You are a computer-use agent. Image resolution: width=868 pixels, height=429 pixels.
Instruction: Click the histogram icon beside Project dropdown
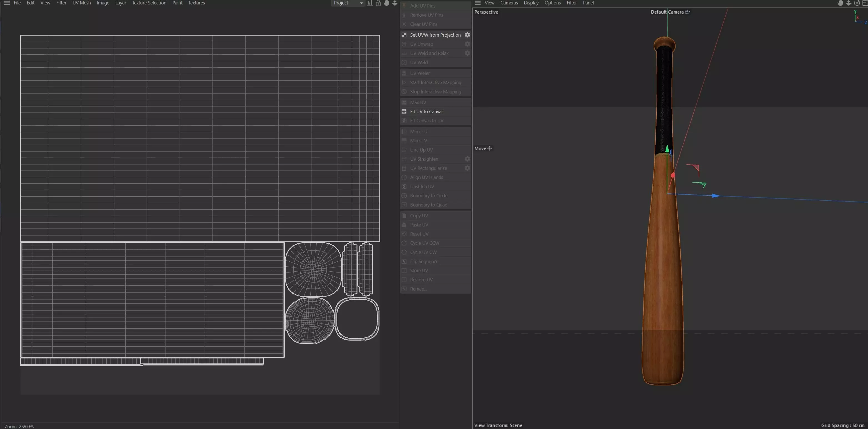pyautogui.click(x=370, y=3)
